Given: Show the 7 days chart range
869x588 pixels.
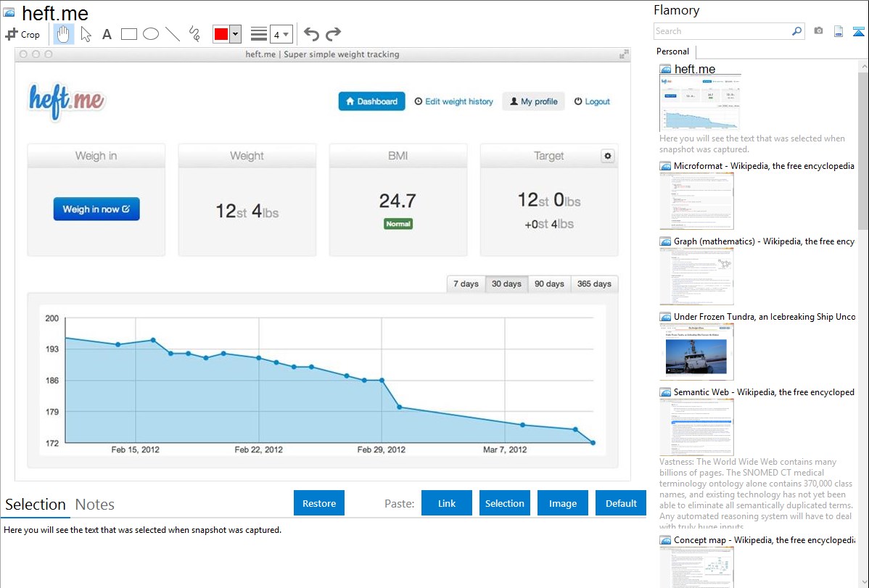Looking at the screenshot, I should pyautogui.click(x=466, y=283).
